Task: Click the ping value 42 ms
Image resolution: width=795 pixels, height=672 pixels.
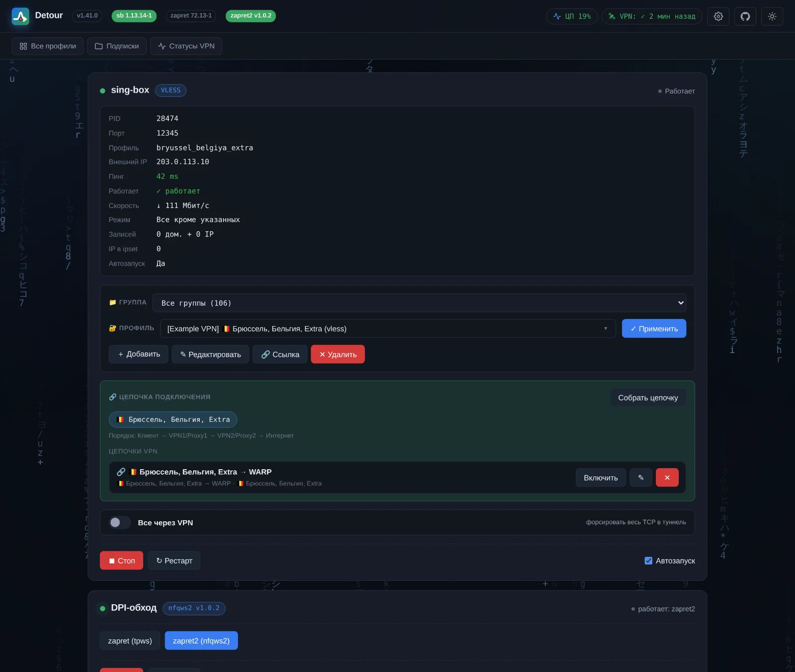Action: click(167, 176)
